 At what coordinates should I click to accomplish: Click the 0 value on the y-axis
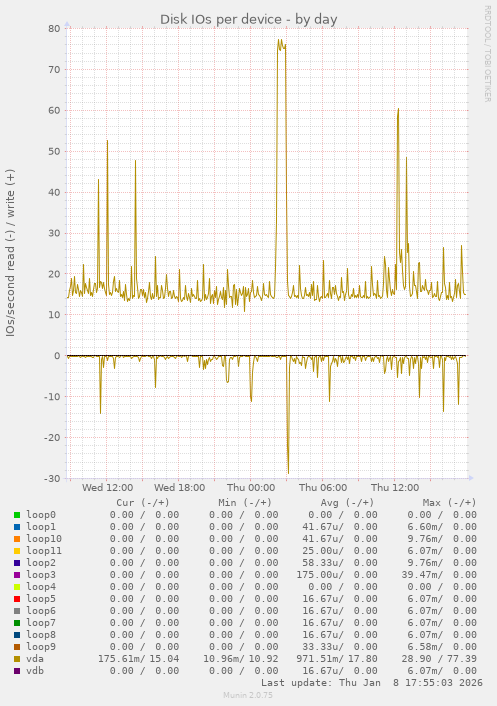(x=57, y=356)
